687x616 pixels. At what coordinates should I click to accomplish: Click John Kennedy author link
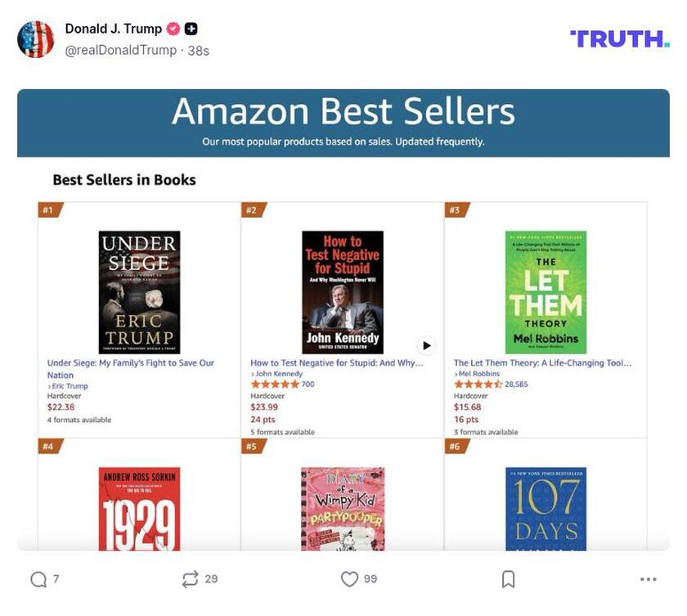coord(278,374)
